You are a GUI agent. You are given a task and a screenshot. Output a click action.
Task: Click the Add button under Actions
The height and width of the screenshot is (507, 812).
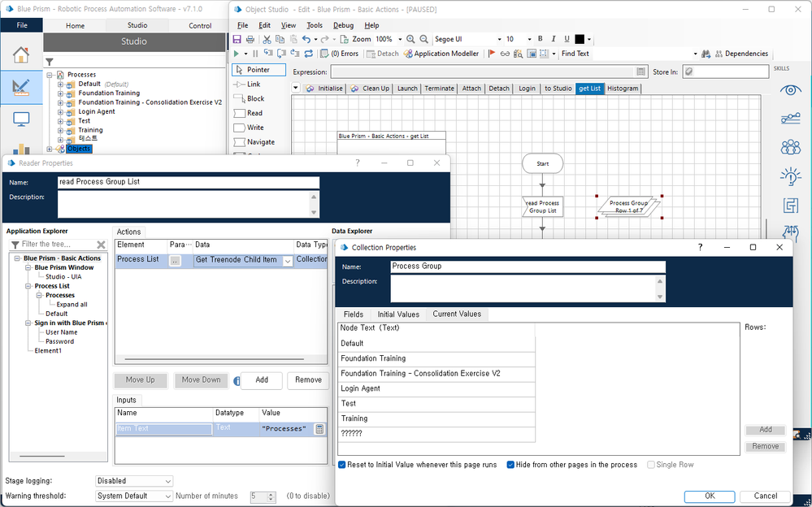(x=262, y=380)
